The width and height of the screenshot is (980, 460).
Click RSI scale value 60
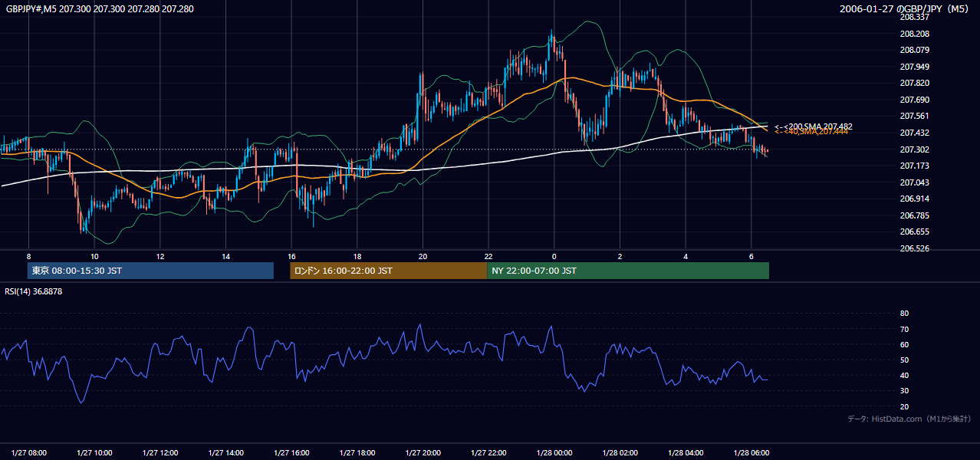point(904,344)
